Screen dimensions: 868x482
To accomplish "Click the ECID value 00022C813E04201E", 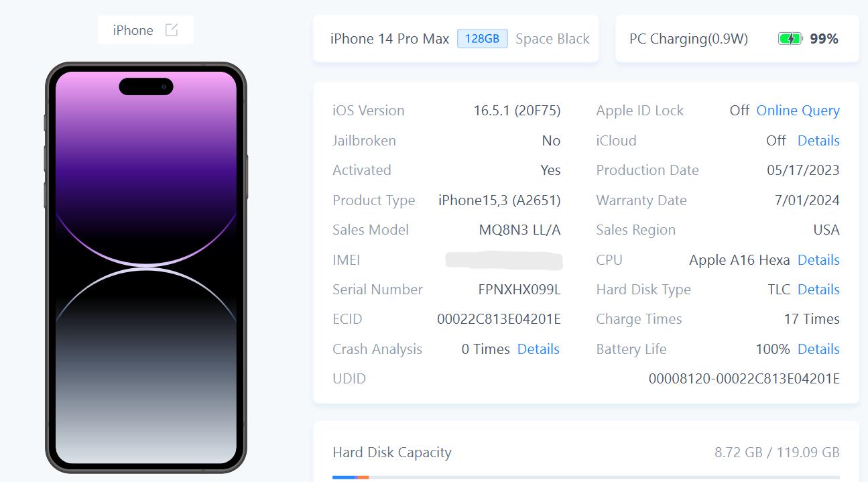I will click(x=499, y=319).
